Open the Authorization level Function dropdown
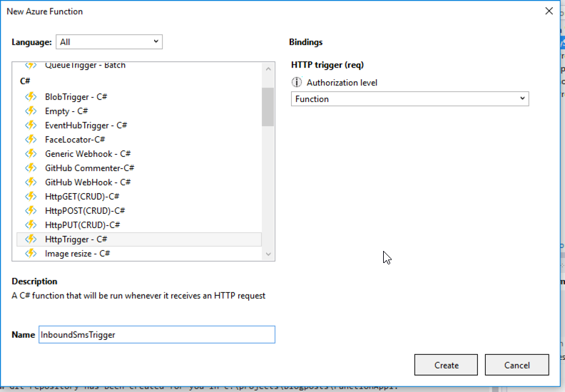 (410, 99)
